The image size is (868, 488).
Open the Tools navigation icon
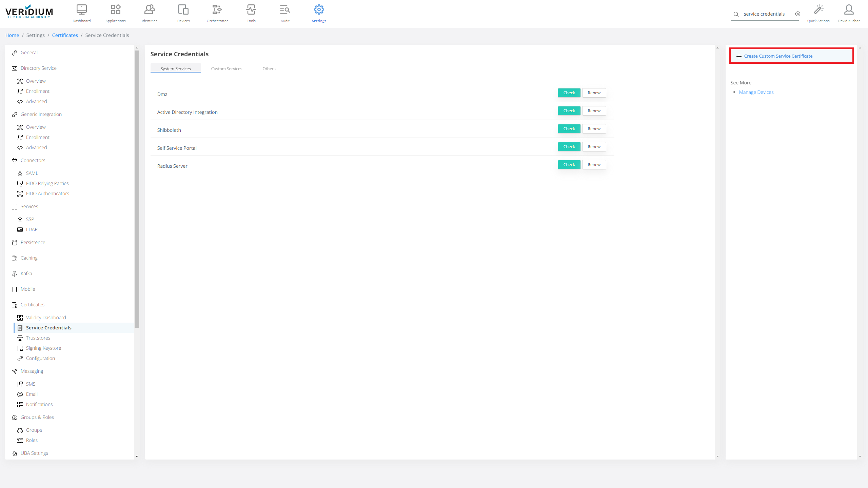tap(251, 13)
